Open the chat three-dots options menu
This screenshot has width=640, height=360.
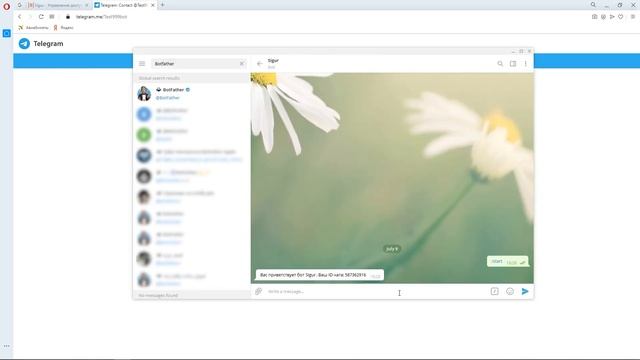[526, 64]
